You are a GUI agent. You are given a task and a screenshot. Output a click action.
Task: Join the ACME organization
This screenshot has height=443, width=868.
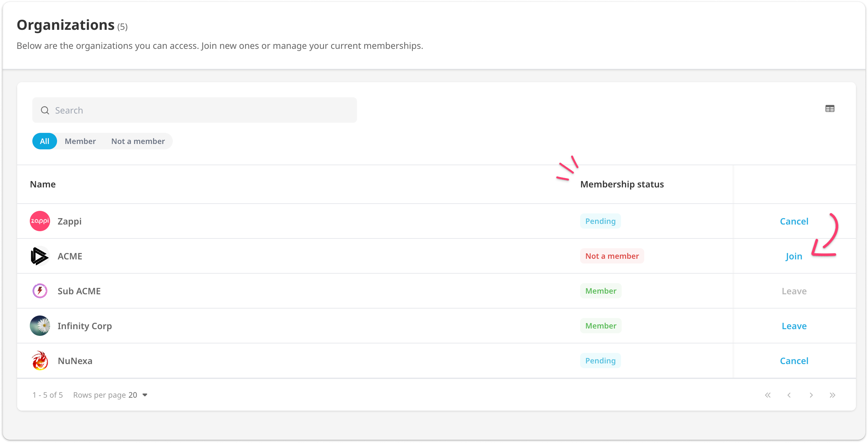(794, 256)
